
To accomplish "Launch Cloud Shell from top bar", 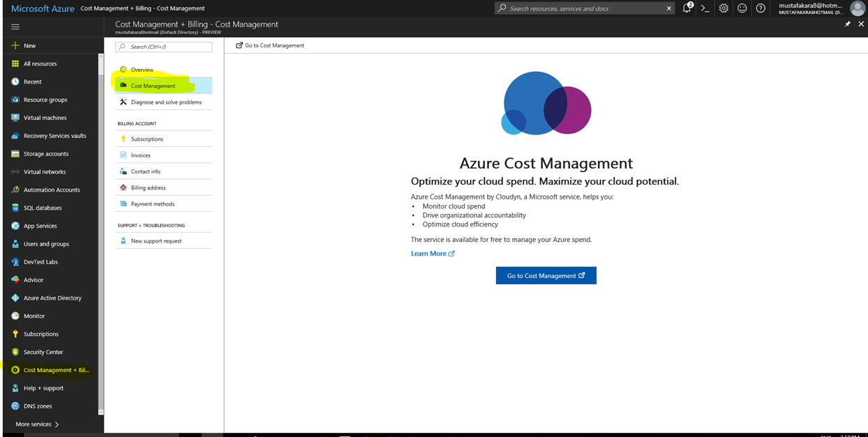I will click(x=705, y=8).
